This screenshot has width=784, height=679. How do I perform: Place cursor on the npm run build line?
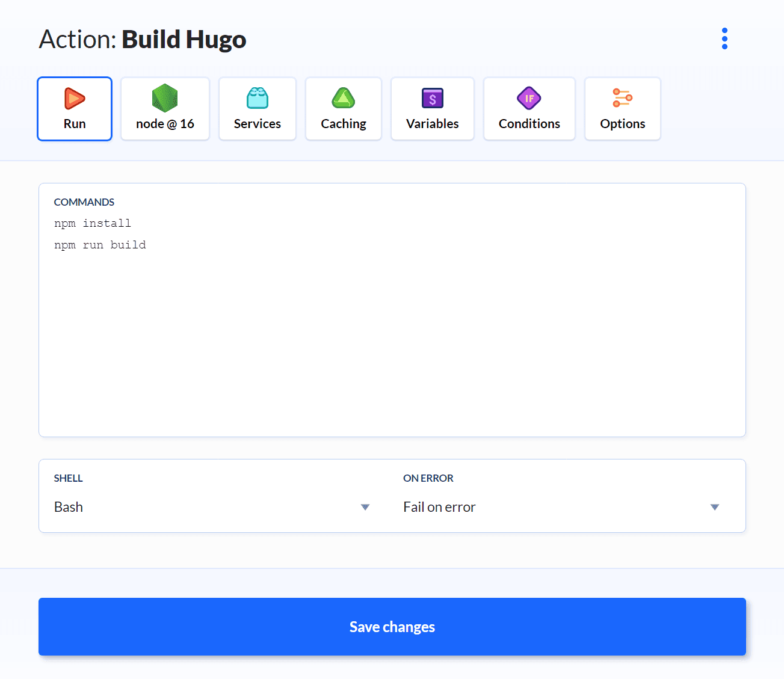100,245
